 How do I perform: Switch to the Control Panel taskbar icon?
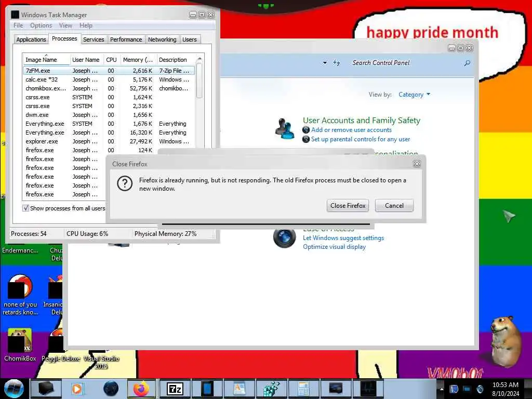pyautogui.click(x=336, y=389)
